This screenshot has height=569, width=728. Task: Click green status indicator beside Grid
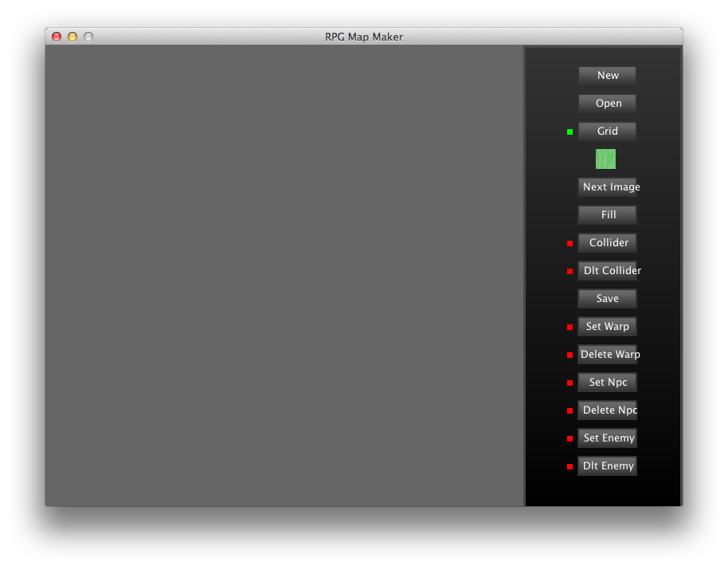coord(569,132)
